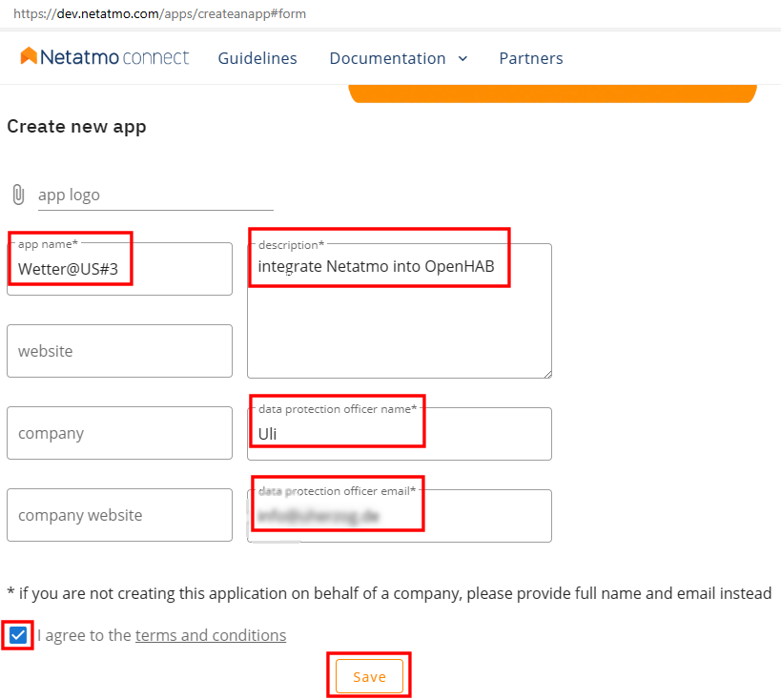
Task: Click the browser URL address bar
Action: click(x=159, y=13)
